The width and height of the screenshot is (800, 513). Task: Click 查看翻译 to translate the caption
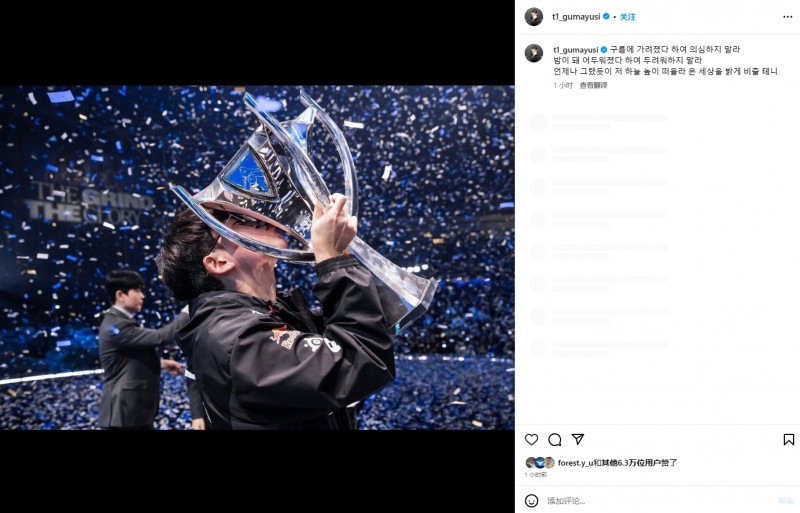click(x=593, y=85)
